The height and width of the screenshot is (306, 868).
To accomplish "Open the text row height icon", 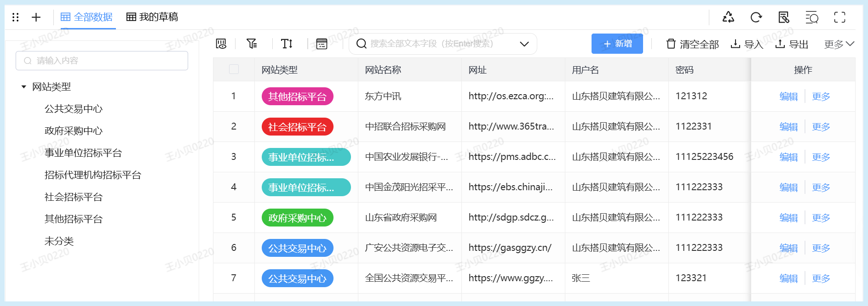I will click(x=287, y=44).
